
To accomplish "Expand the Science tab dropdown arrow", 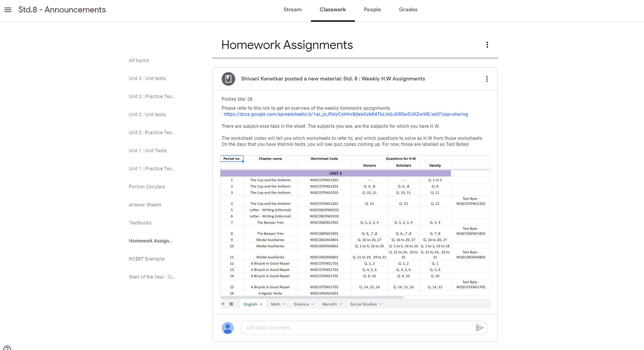I will tap(312, 304).
